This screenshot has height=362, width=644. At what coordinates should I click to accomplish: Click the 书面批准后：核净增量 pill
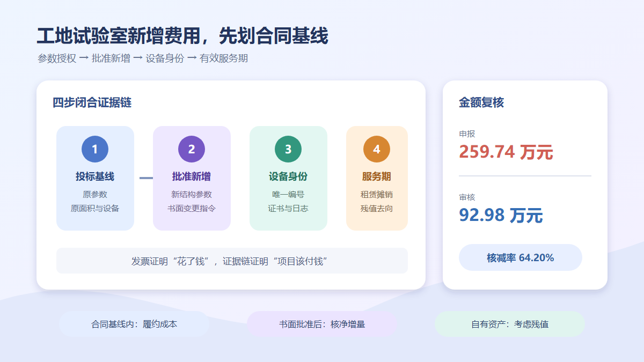point(322,324)
